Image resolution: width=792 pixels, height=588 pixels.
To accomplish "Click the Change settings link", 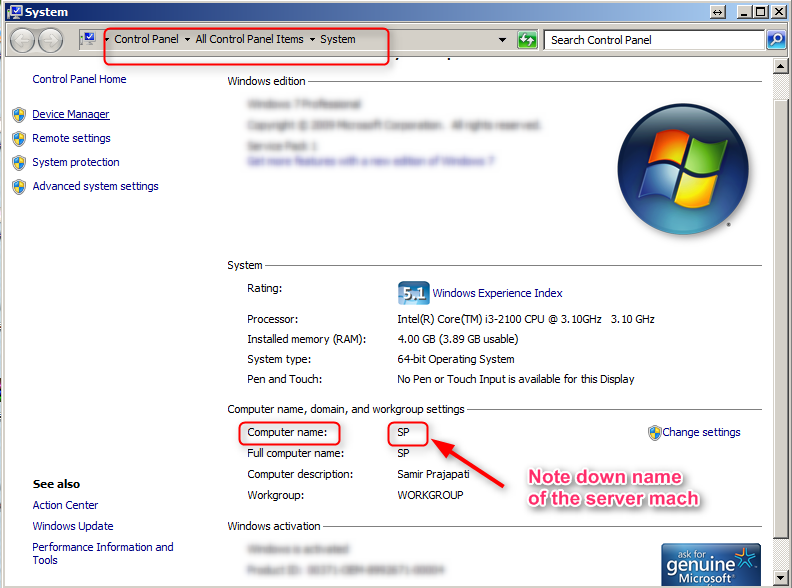I will click(x=701, y=432).
